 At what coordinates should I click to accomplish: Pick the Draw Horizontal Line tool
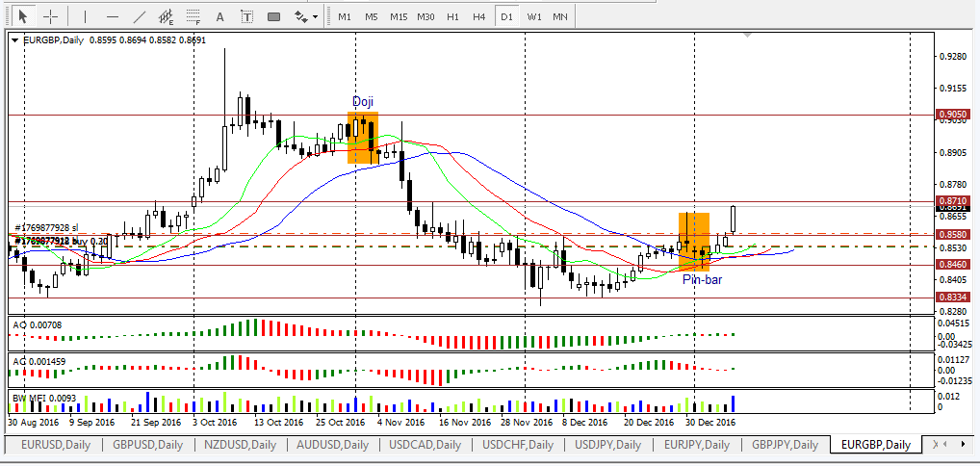tap(113, 17)
